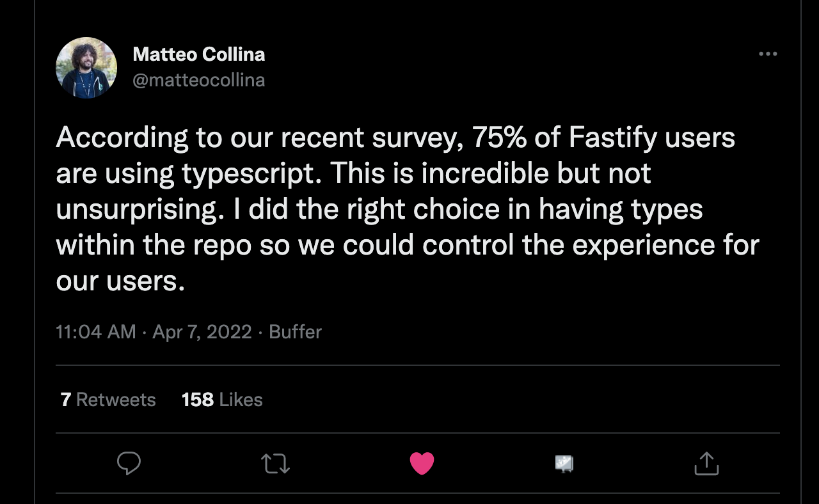Click the gray chat-bubbles extension icon beside share
Screen dimensions: 819x504
[564, 464]
